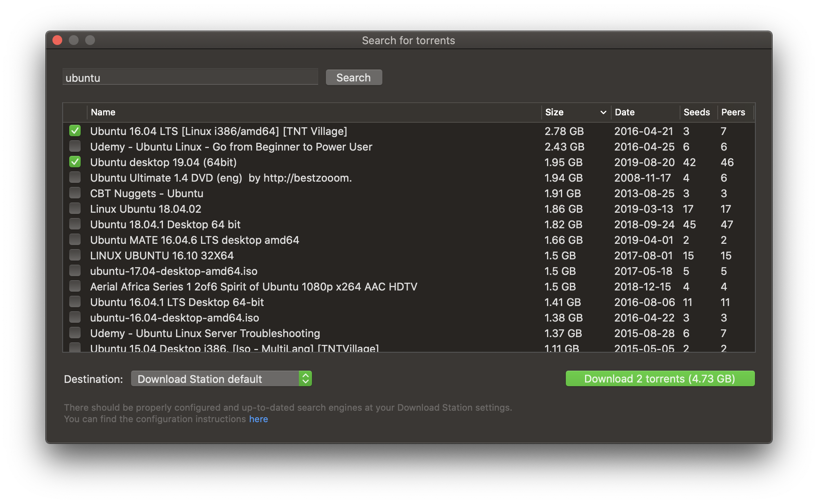Screen dimensions: 818x504
Task: Close the Search for torrents window
Action: (x=58, y=40)
